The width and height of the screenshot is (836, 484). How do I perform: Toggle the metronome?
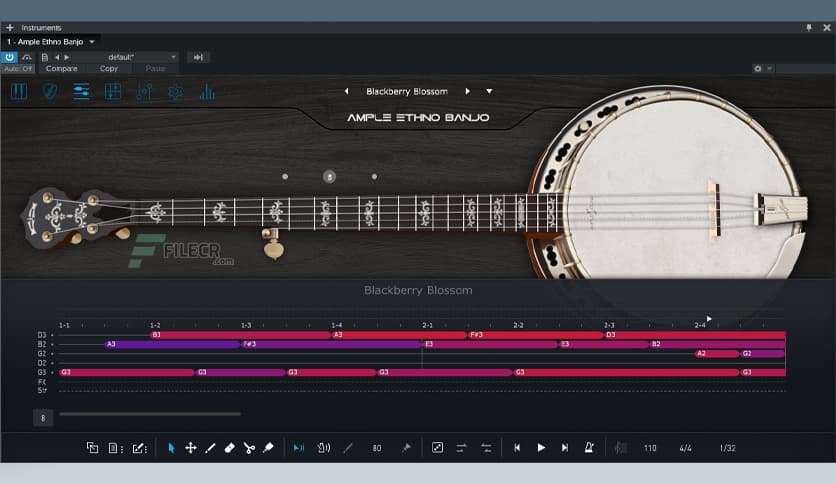(589, 448)
